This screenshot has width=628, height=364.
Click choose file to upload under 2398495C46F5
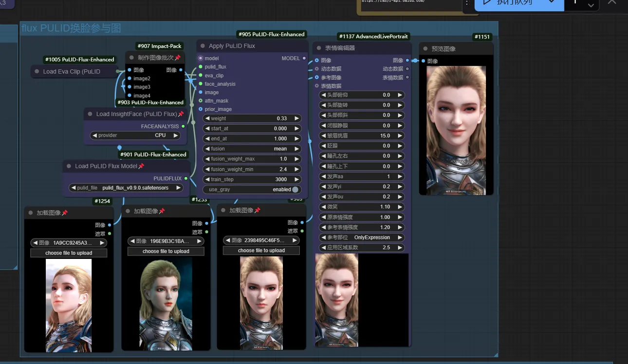pos(261,250)
